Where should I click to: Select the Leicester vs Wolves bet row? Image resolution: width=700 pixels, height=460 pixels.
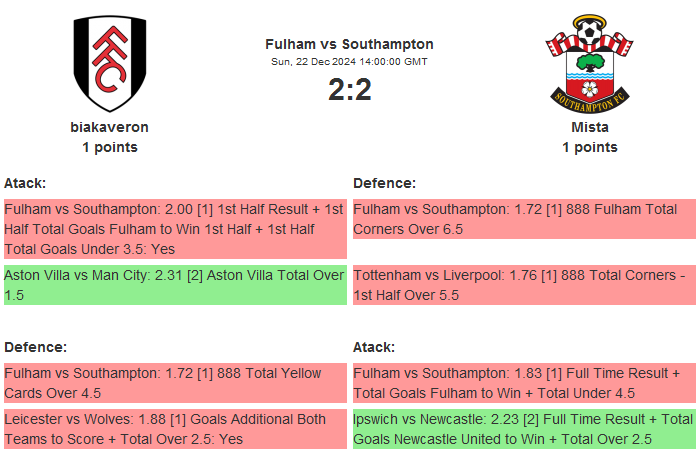[x=175, y=429]
